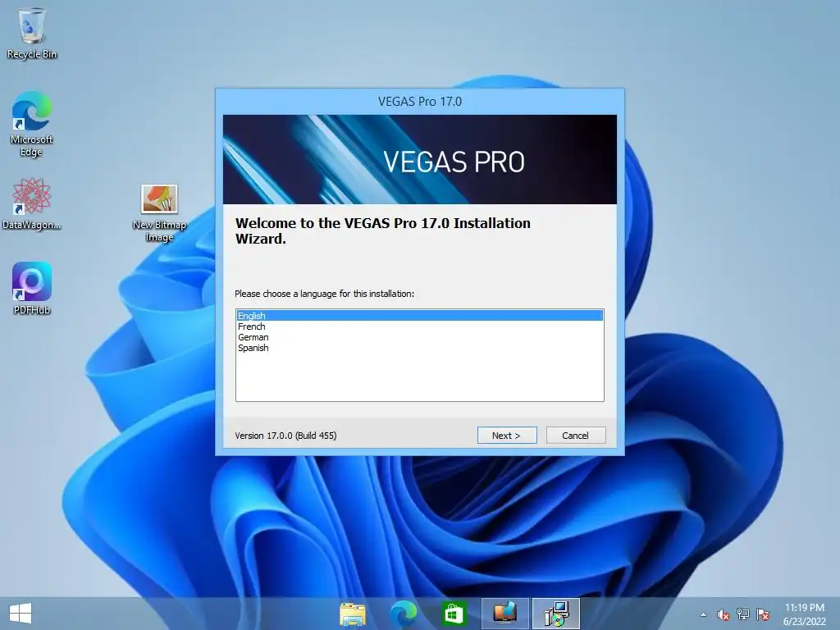The width and height of the screenshot is (840, 630).
Task: Choose German in the language list
Action: click(419, 337)
